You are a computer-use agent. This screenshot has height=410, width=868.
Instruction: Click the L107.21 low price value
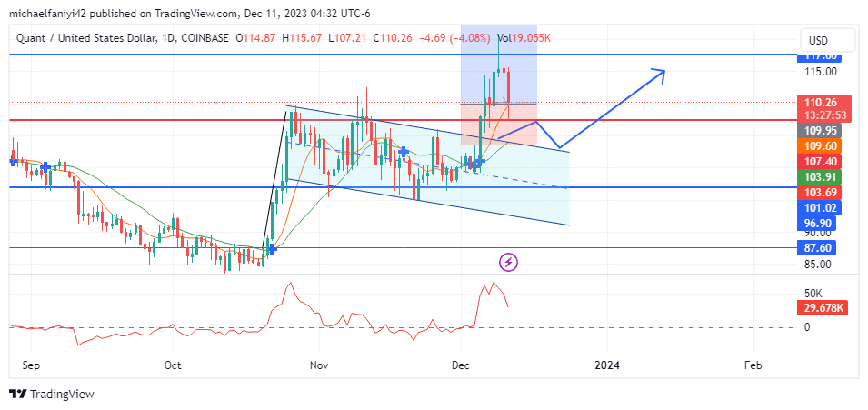347,38
